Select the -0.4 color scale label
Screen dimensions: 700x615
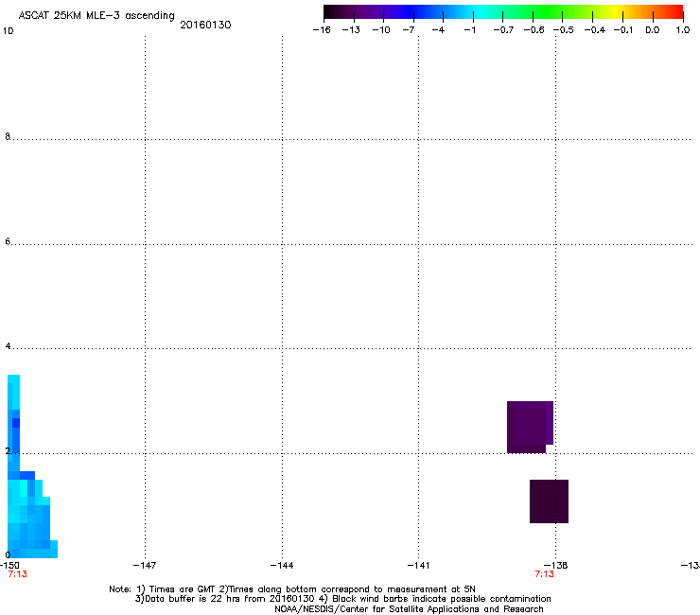click(595, 30)
